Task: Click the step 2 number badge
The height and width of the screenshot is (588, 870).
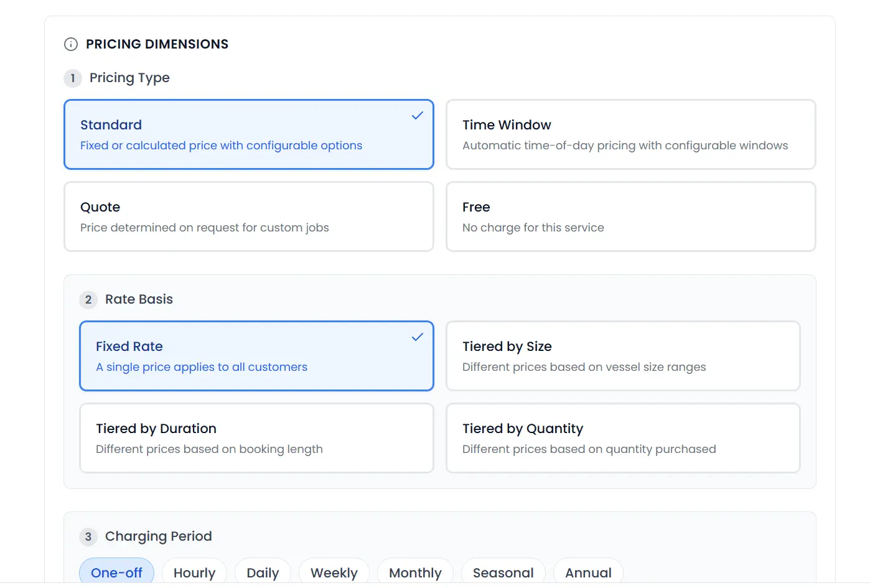Action: click(x=88, y=299)
